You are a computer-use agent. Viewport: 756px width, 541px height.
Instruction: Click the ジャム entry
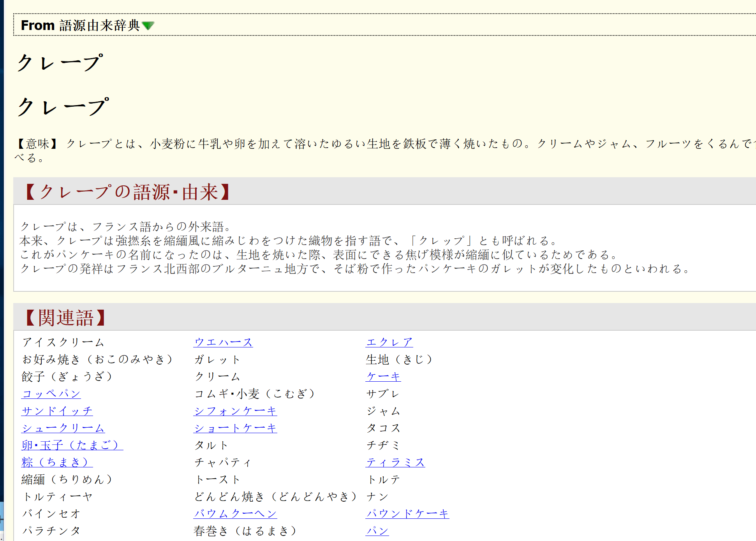pyautogui.click(x=383, y=411)
